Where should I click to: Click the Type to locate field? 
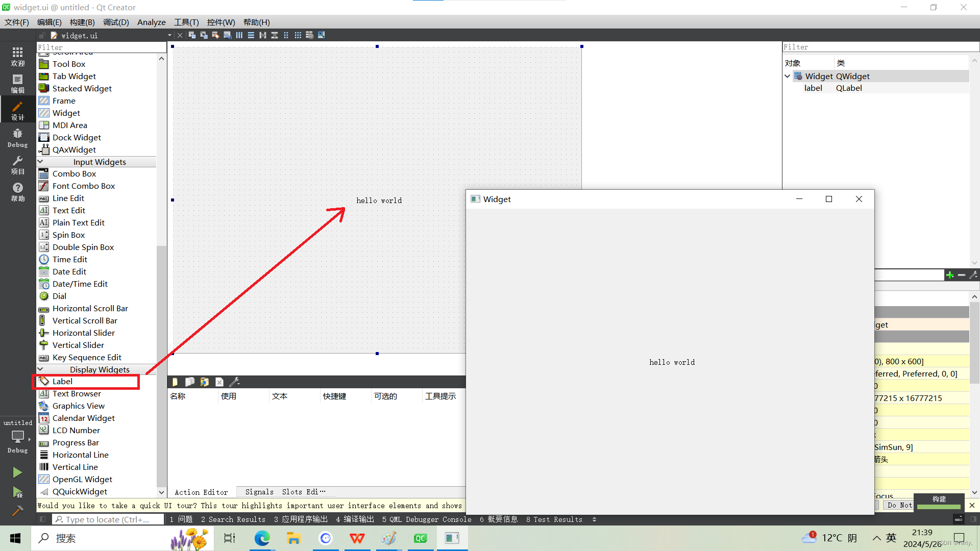[x=108, y=519]
